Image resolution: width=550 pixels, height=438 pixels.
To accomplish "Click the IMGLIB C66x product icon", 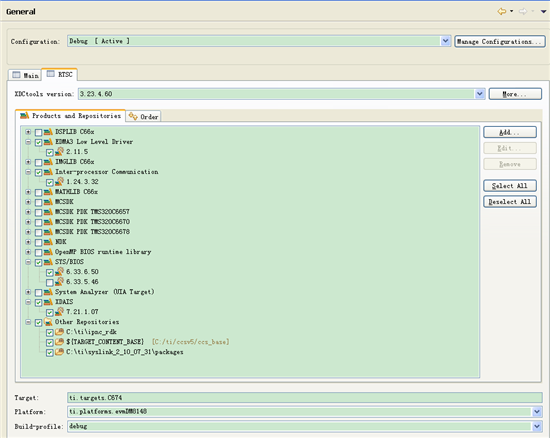I will coord(48,162).
